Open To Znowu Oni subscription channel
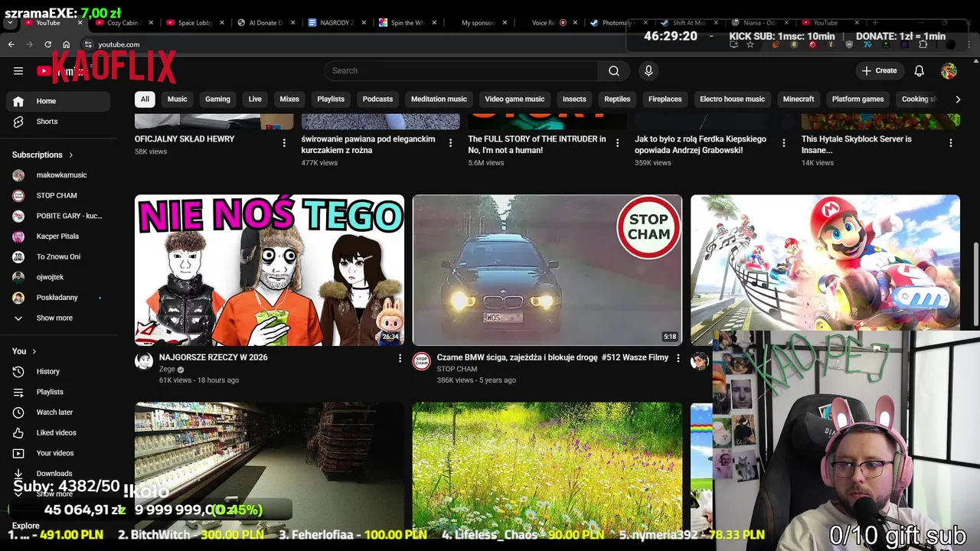This screenshot has height=551, width=980. click(58, 256)
